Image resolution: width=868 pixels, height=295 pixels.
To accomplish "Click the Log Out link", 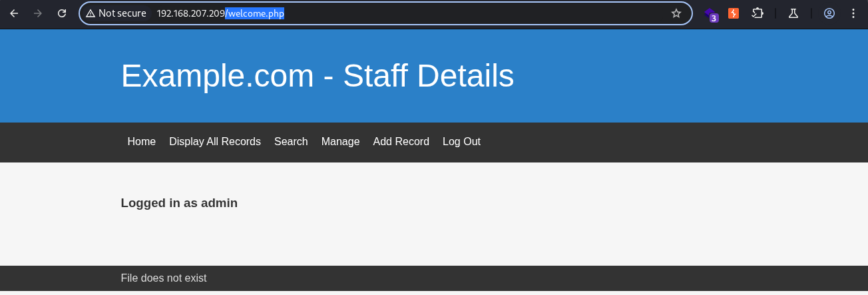I will pos(461,142).
